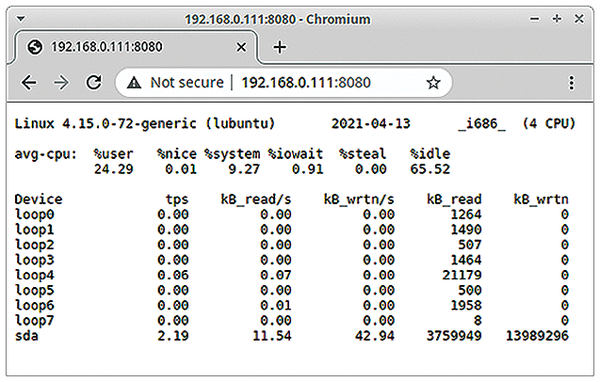600x382 pixels.
Task: Click the sda device name
Action: [26, 336]
